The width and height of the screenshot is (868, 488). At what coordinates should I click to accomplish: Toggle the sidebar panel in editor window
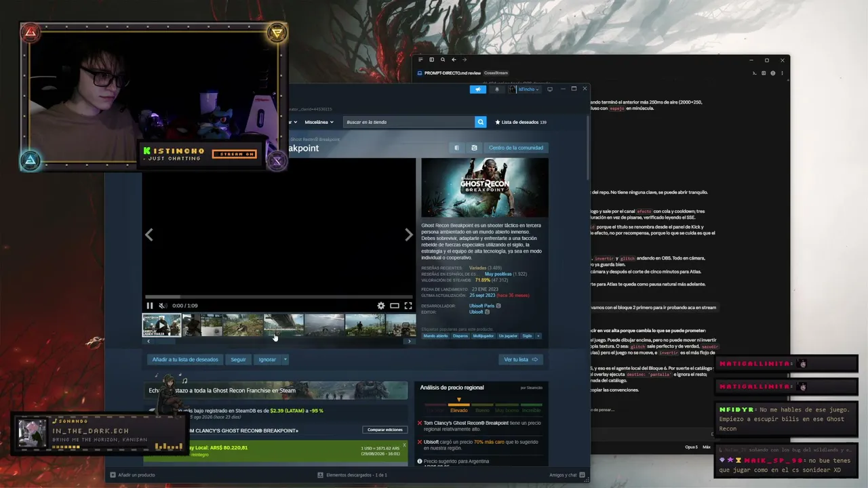tap(431, 60)
